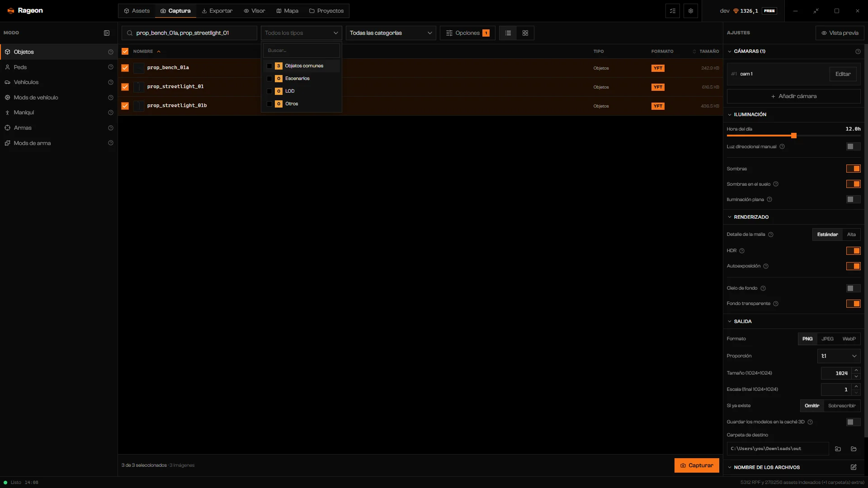Click the Capturar button

(x=697, y=465)
